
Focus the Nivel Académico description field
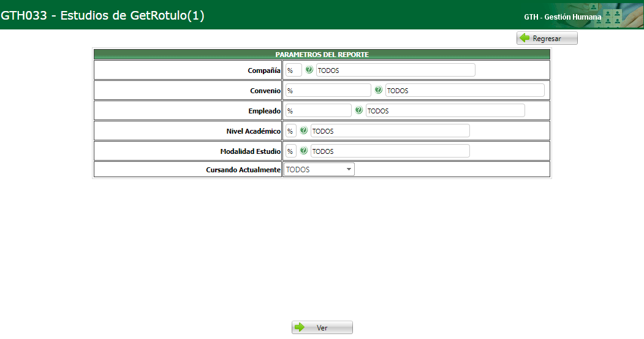390,131
